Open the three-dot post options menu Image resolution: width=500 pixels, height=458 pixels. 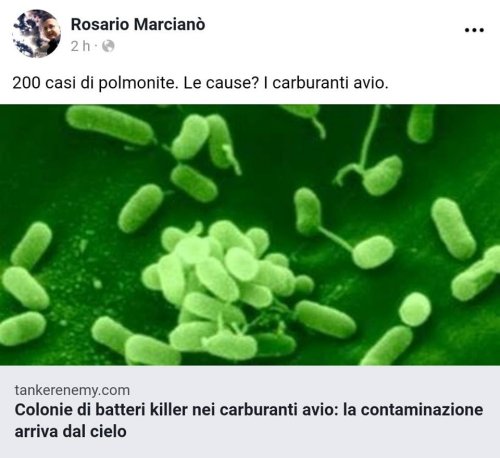[474, 30]
